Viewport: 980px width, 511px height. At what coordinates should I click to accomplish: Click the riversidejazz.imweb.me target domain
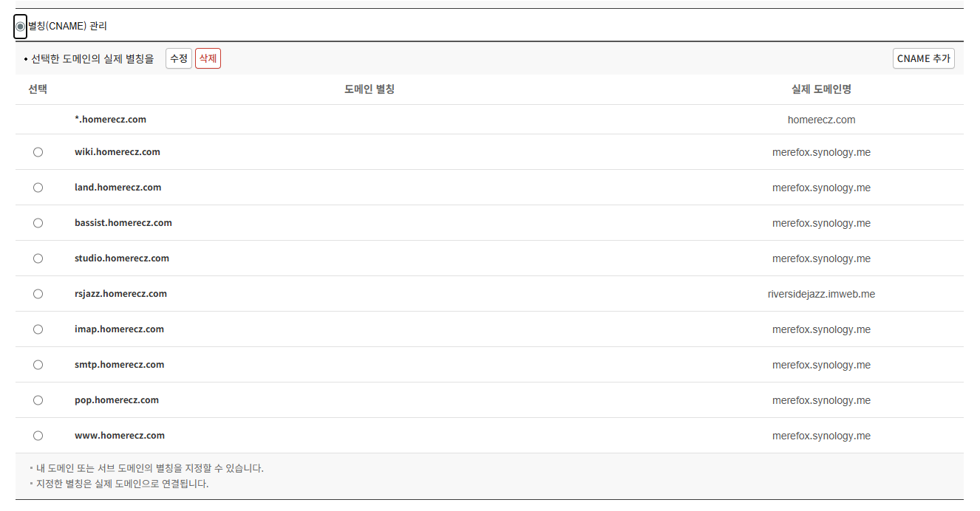[821, 294]
